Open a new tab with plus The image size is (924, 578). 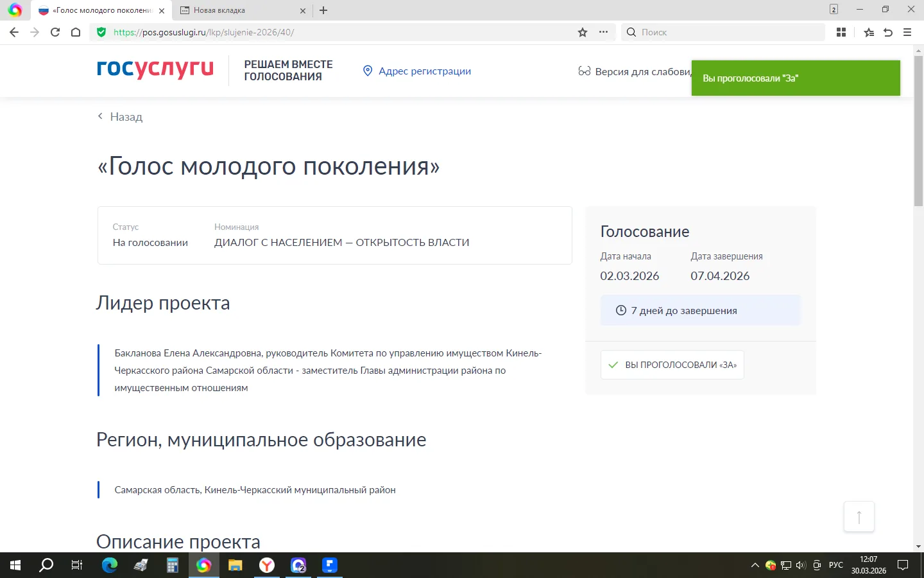pos(323,10)
